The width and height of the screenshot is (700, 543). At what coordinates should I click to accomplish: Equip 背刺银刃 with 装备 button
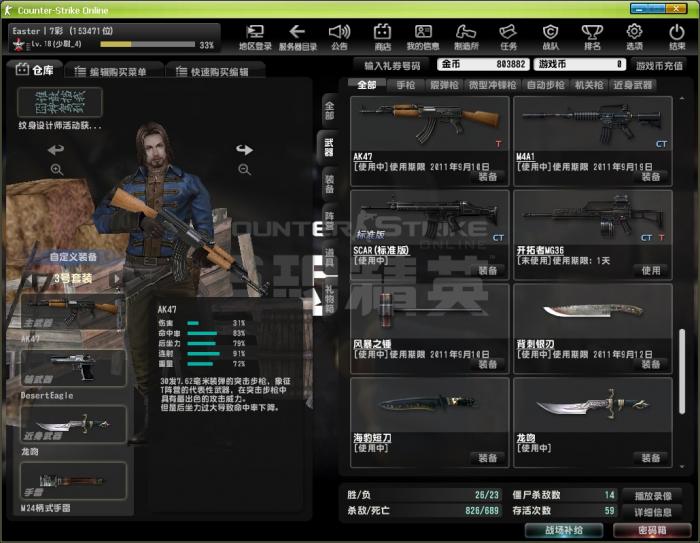(650, 364)
